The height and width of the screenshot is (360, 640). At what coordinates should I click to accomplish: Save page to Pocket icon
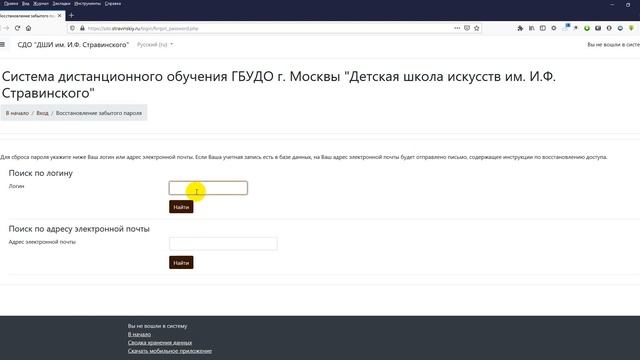467,28
